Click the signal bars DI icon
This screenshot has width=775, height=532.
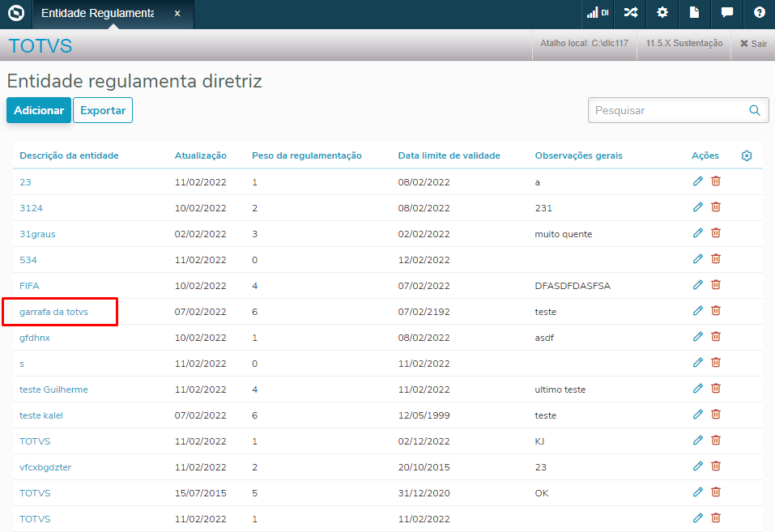[598, 12]
